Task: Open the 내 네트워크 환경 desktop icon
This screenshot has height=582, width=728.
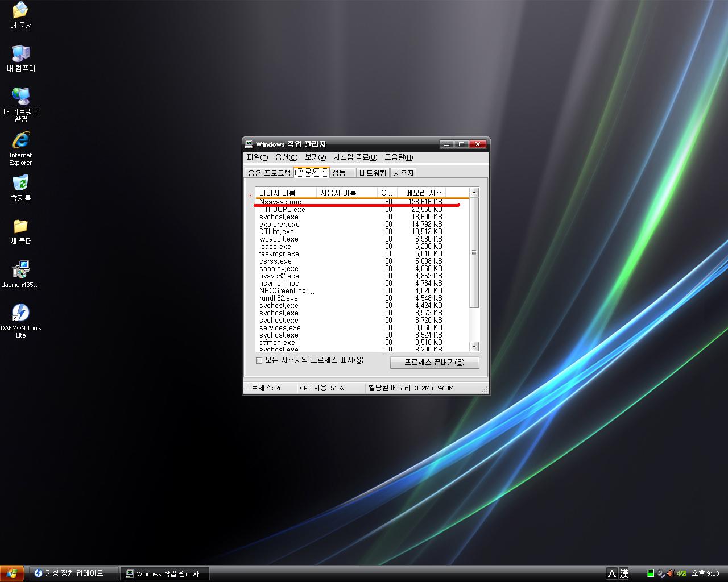Action: pyautogui.click(x=21, y=105)
